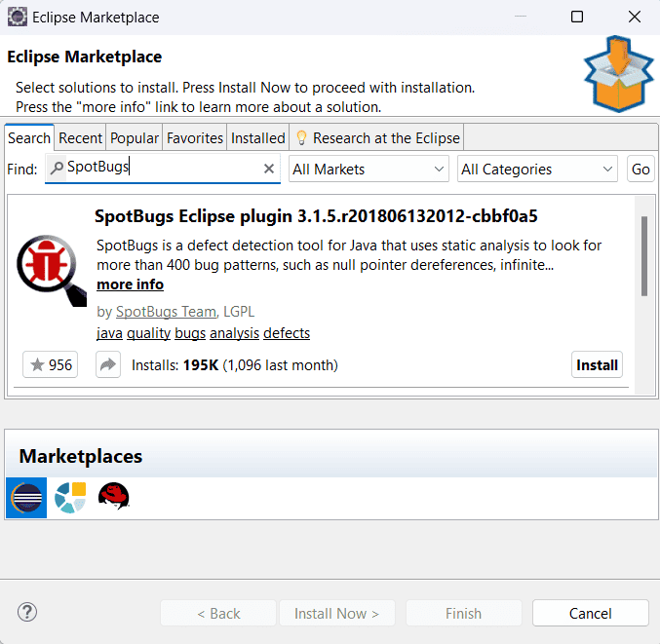
Task: Select the Red Hat marketplace icon
Action: click(114, 496)
